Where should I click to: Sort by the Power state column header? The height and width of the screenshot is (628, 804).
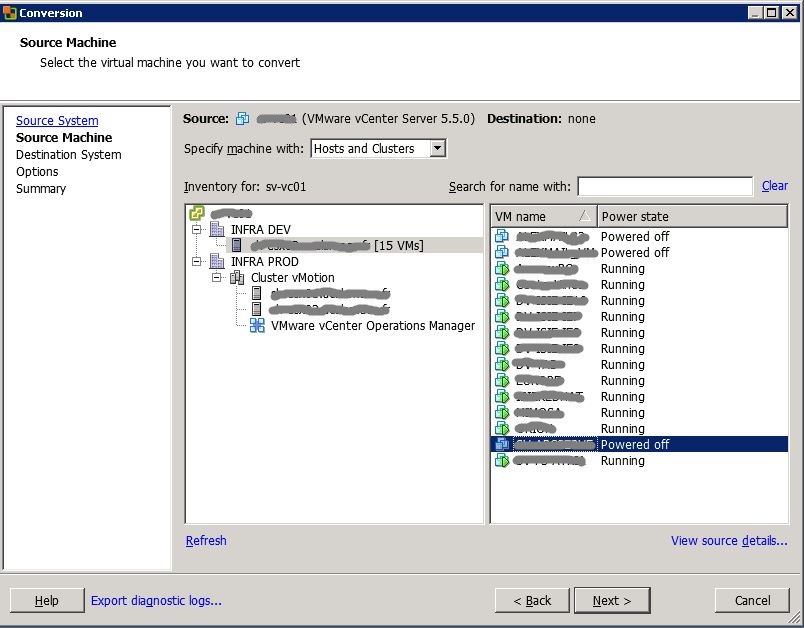693,216
